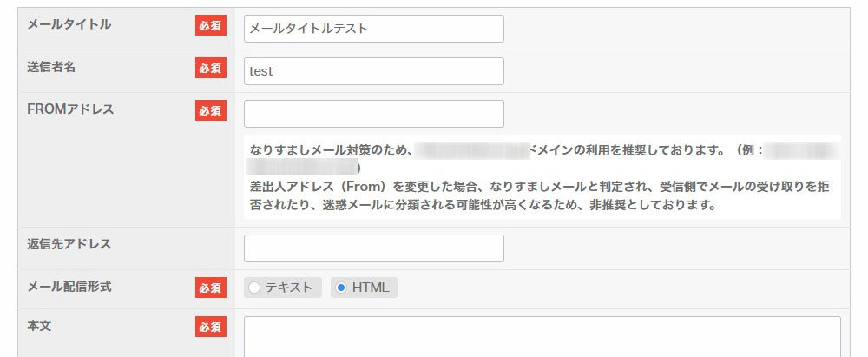This screenshot has height=357, width=868.
Task: Click the 返信先アドレス row label
Action: pos(69,244)
